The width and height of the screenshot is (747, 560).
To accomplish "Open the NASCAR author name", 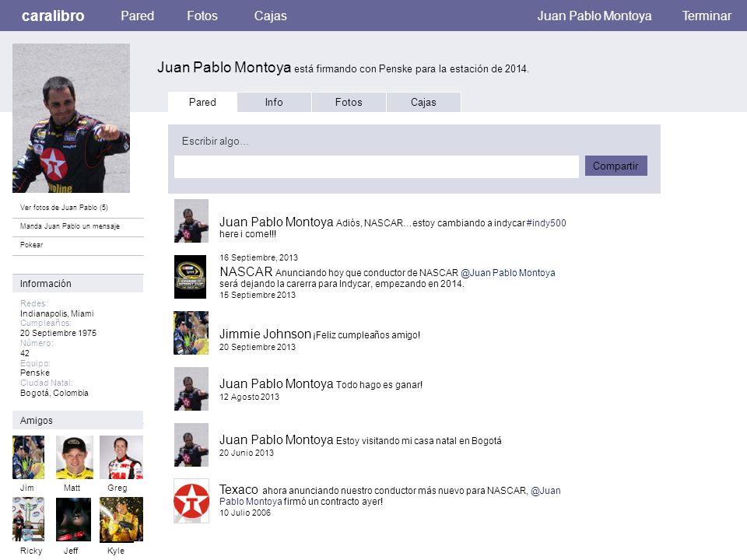I will pyautogui.click(x=246, y=272).
